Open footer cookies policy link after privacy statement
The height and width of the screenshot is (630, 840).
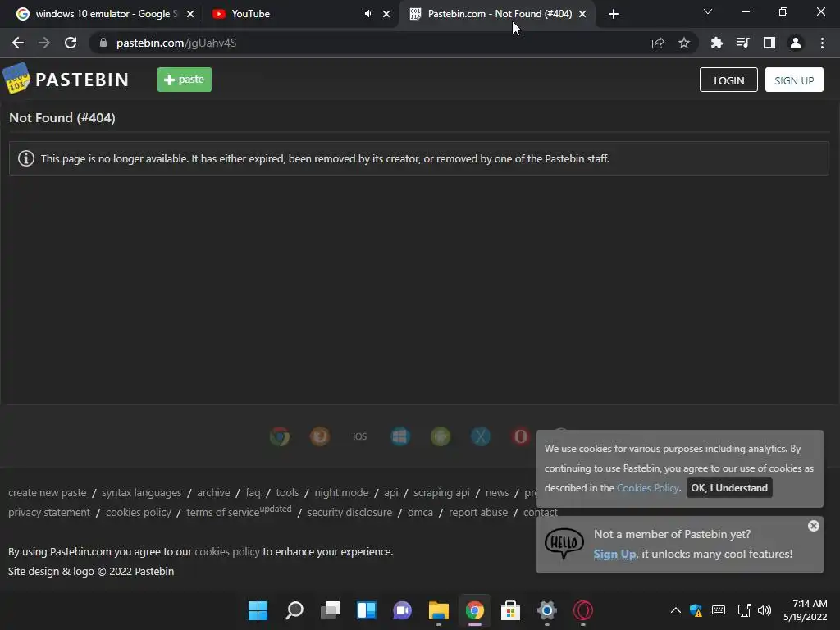(x=138, y=512)
